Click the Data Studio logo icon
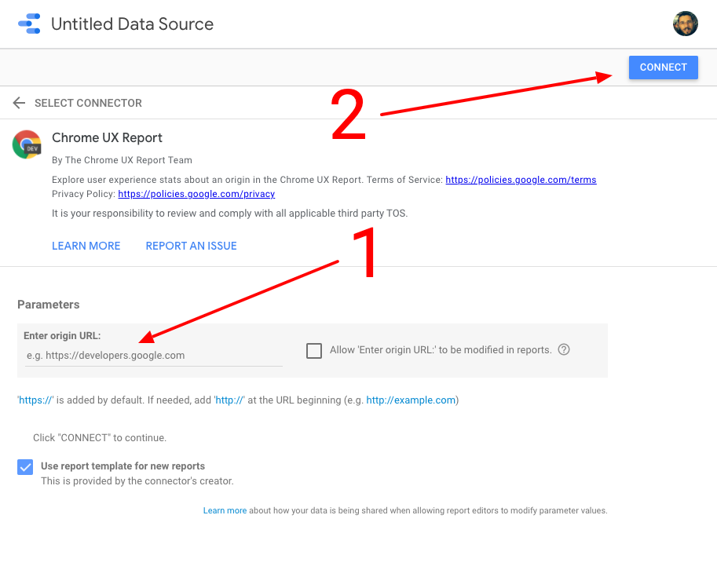 click(x=29, y=24)
